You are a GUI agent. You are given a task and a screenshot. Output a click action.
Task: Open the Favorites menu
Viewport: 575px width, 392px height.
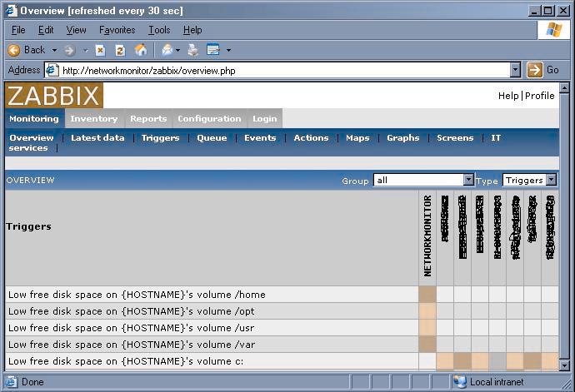[117, 30]
